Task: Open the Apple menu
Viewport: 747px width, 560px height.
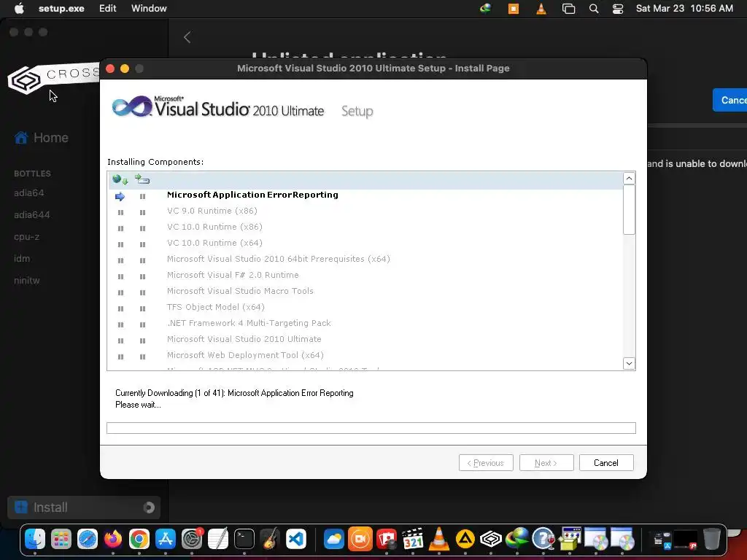Action: pos(19,9)
